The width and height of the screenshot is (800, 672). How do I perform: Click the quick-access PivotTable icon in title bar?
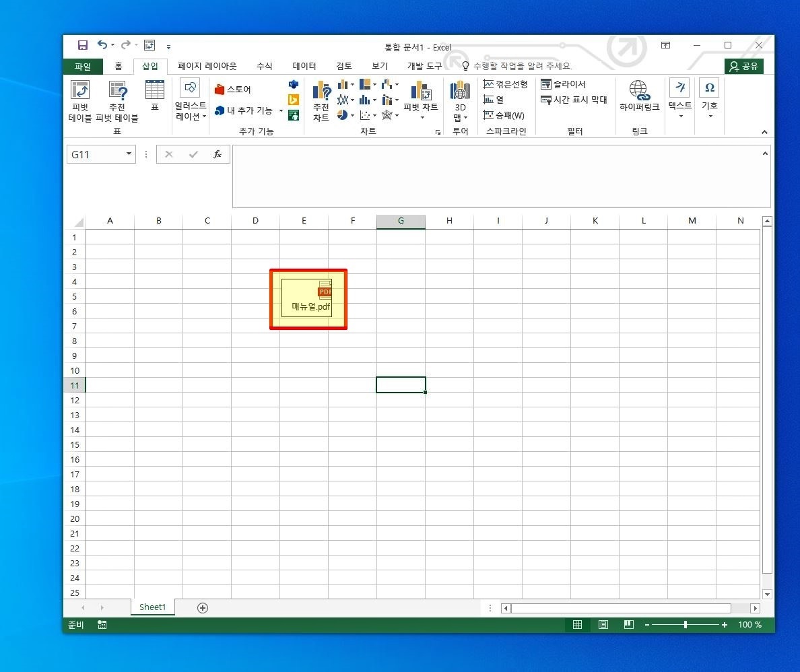click(149, 45)
